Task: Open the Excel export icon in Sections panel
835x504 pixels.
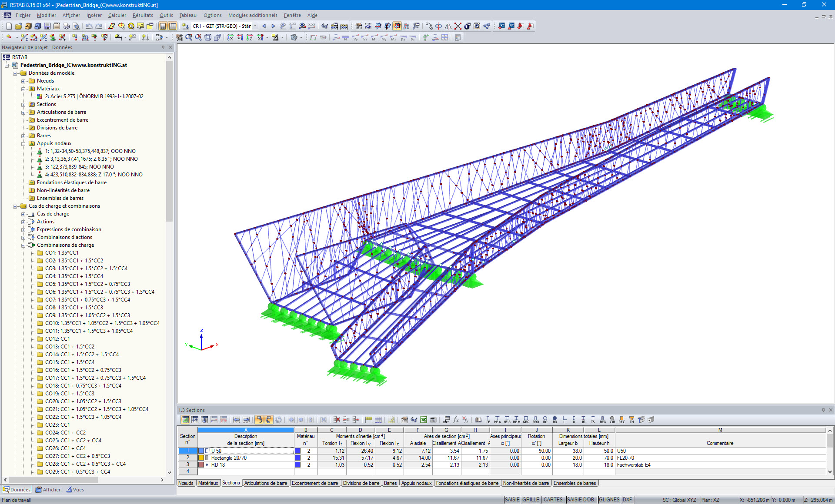Action: 422,420
